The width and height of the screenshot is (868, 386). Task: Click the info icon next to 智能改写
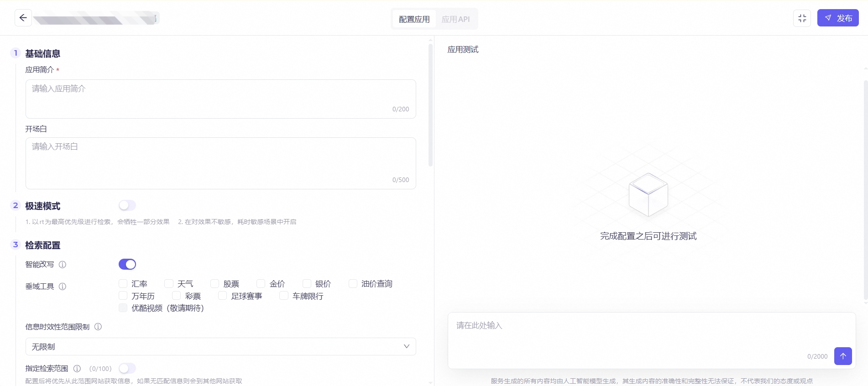(63, 264)
